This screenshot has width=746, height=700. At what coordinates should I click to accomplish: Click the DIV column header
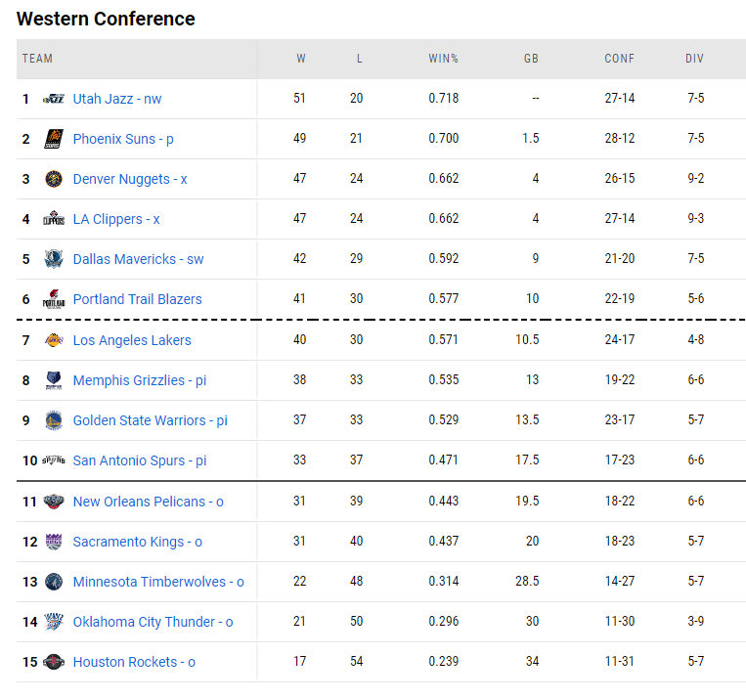click(694, 59)
